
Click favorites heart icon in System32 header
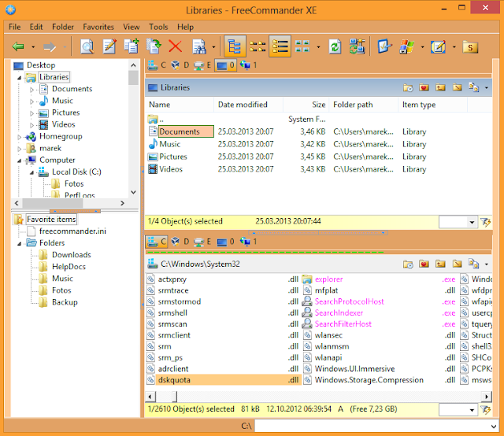[424, 264]
